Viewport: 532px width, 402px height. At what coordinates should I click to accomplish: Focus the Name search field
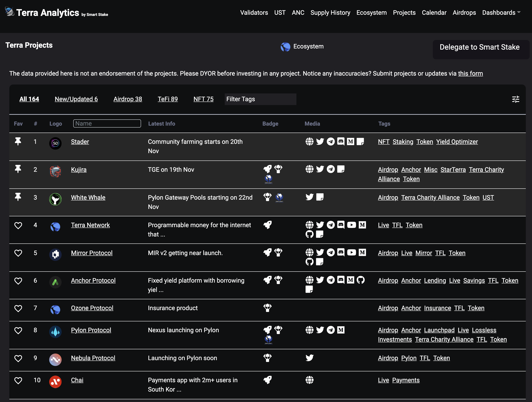(107, 123)
